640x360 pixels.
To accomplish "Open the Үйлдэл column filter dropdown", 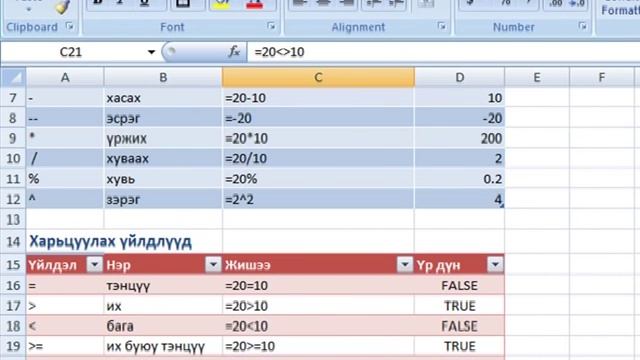I will [95, 265].
